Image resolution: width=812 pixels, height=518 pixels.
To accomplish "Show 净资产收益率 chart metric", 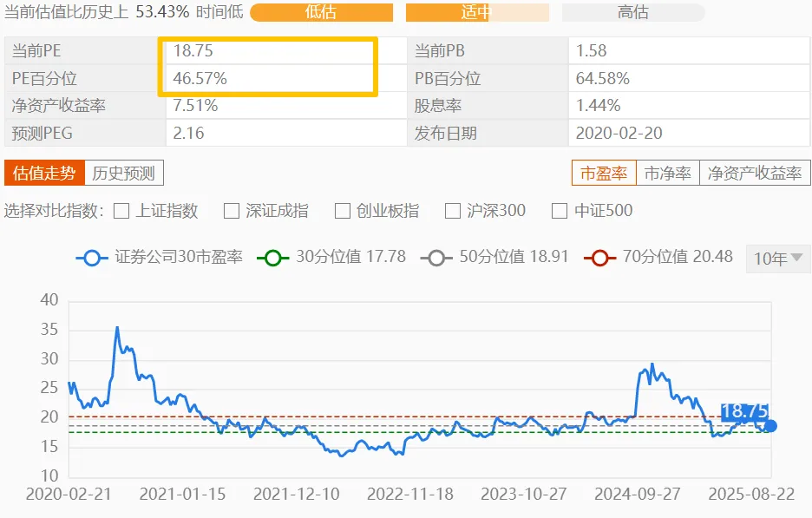I will (755, 173).
